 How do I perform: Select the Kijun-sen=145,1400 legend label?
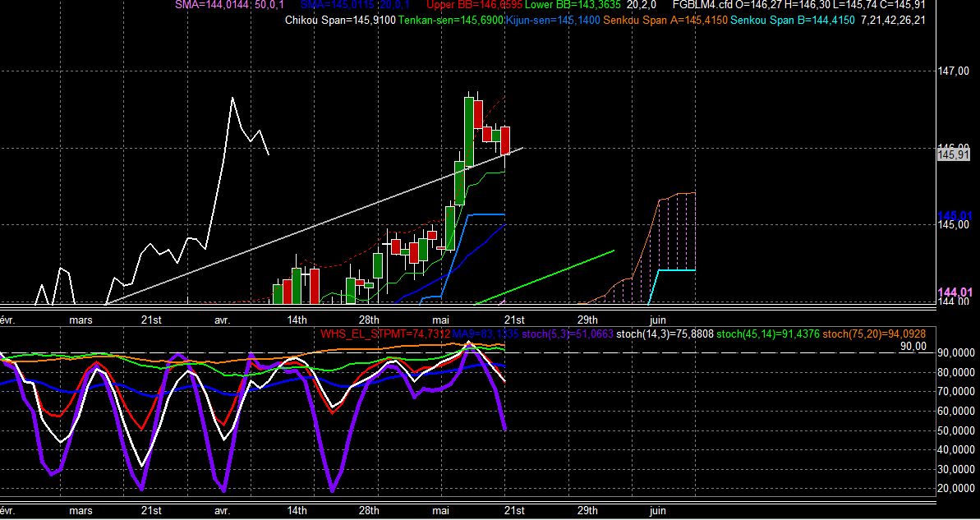click(553, 20)
